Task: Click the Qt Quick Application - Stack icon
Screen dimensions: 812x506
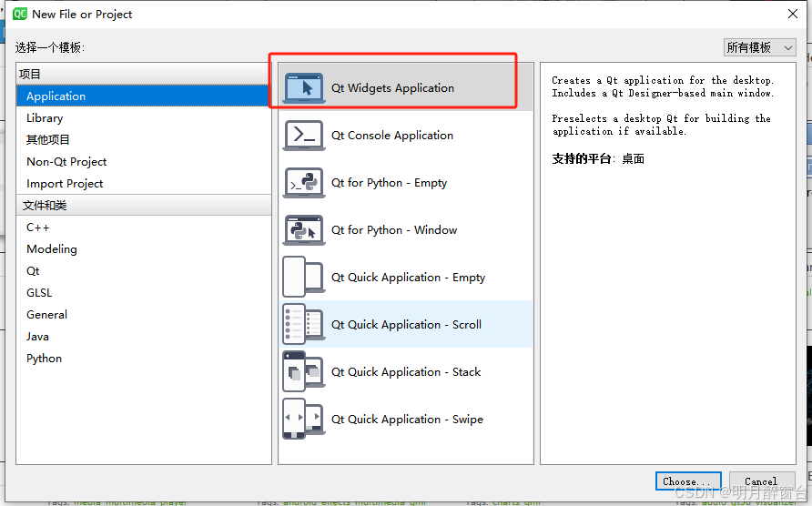Action: [304, 372]
